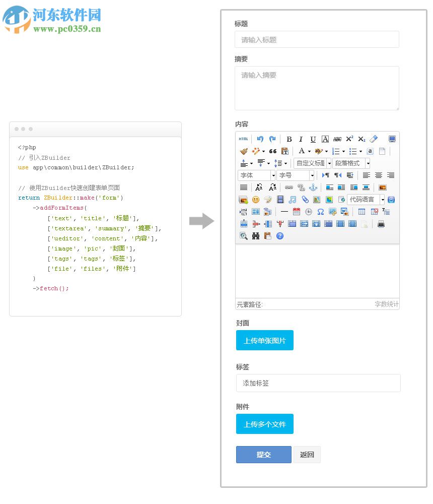Image resolution: width=433 pixels, height=504 pixels.
Task: Click the Undo icon in the editor toolbar
Action: [x=260, y=138]
